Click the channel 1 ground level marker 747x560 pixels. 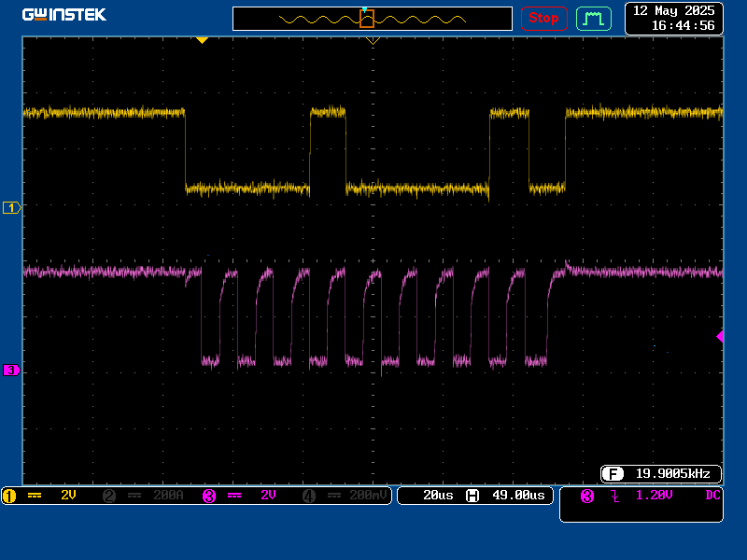(11, 207)
